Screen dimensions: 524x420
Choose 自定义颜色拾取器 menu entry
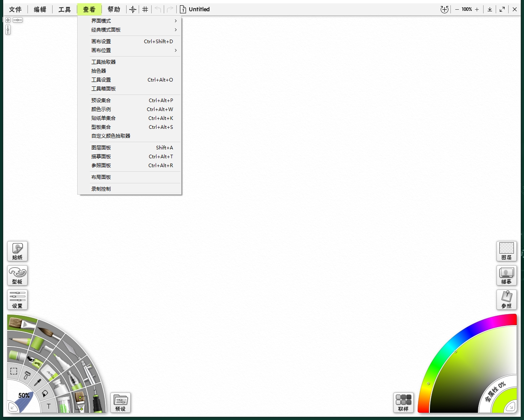(130, 136)
